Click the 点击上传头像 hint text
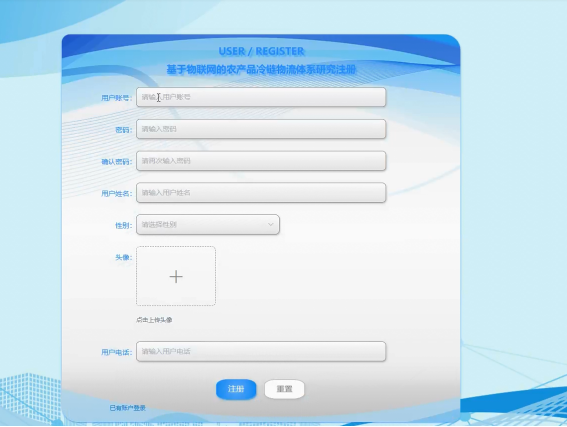This screenshot has width=567, height=427. pyautogui.click(x=154, y=320)
